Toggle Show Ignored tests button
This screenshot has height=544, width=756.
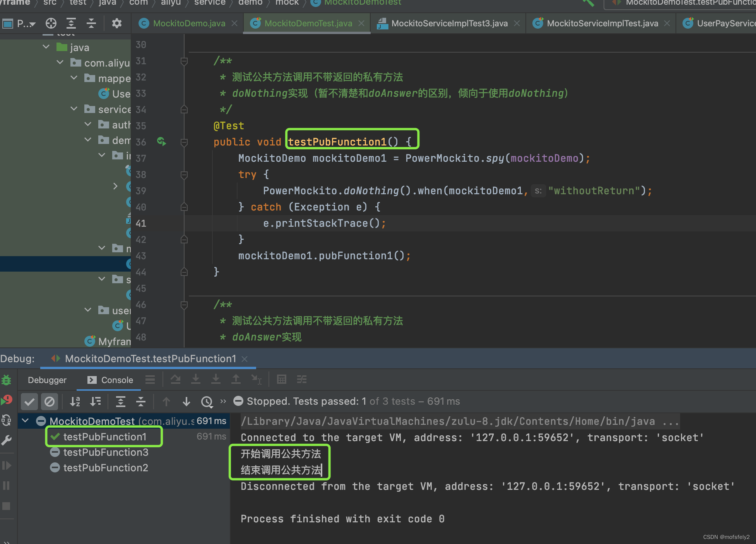(x=50, y=402)
